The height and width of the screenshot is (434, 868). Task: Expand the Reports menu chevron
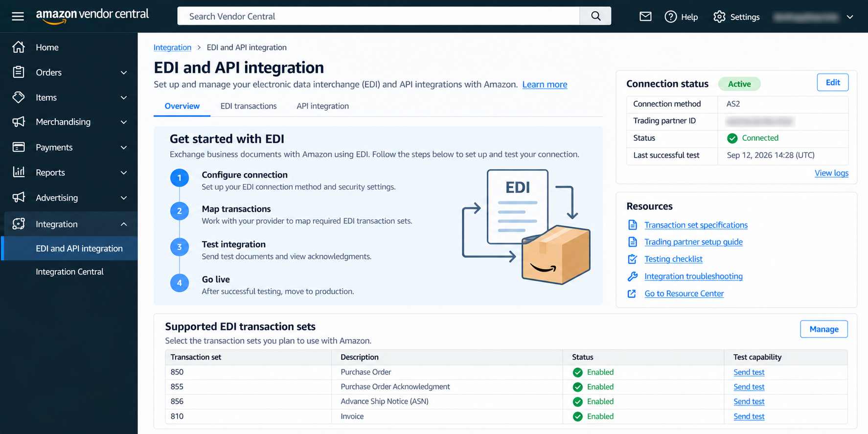point(124,172)
